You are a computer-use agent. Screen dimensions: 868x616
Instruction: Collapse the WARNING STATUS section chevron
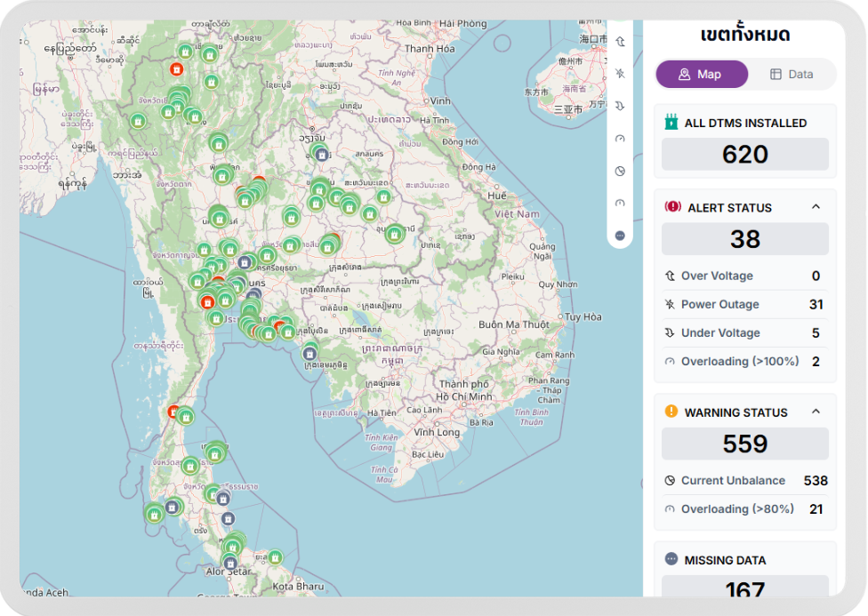(x=816, y=412)
